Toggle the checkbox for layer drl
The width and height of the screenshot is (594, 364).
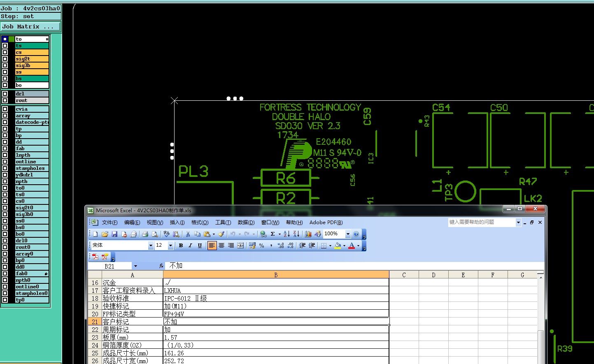[x=5, y=94]
